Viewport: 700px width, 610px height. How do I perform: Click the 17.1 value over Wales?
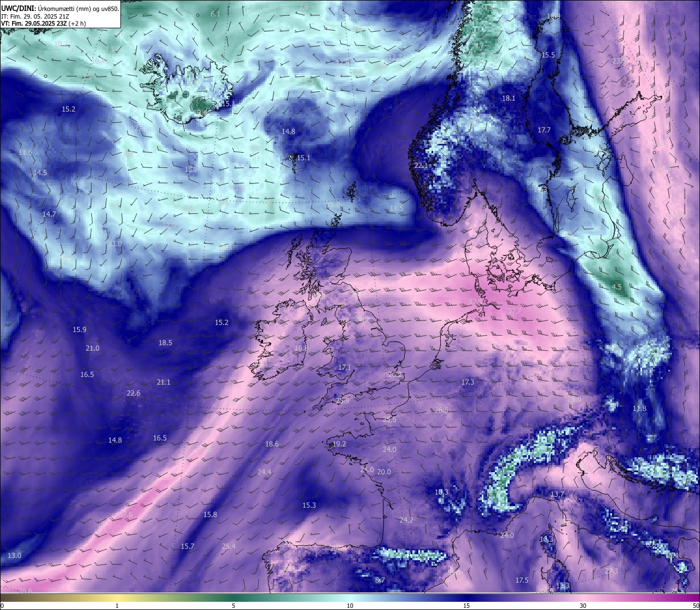point(345,367)
